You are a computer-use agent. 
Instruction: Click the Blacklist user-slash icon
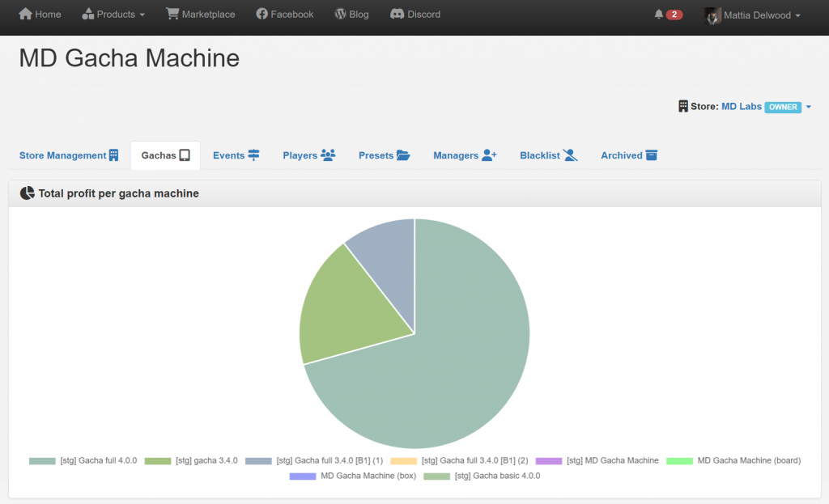pos(571,155)
